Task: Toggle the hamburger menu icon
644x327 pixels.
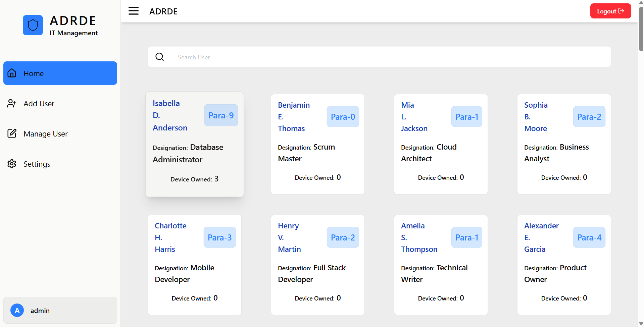Action: pos(134,11)
